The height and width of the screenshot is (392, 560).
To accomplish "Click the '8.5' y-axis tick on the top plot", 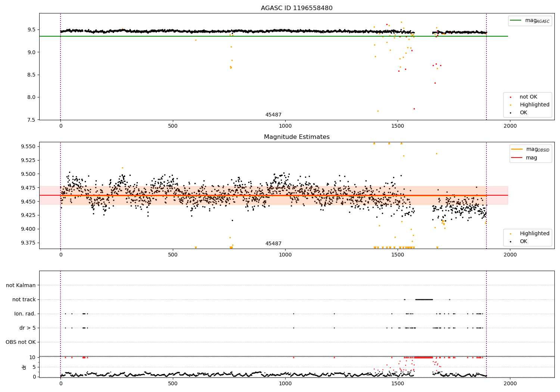I will 31,75.
